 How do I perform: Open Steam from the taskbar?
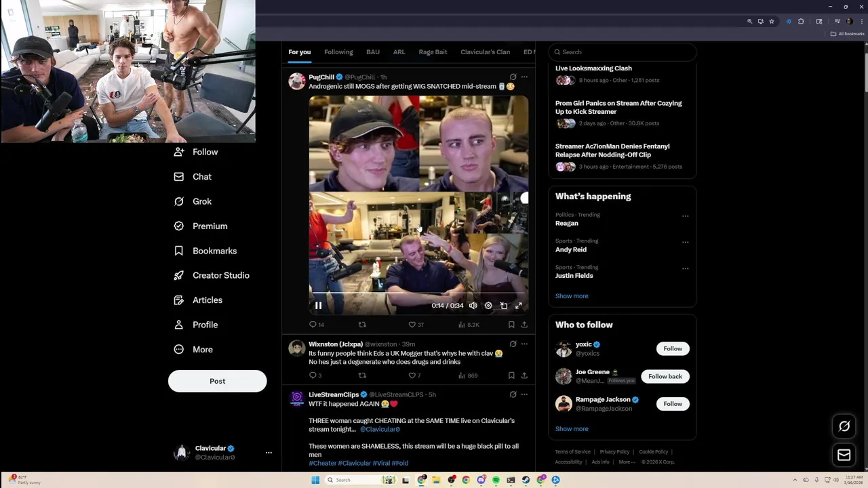click(x=526, y=480)
